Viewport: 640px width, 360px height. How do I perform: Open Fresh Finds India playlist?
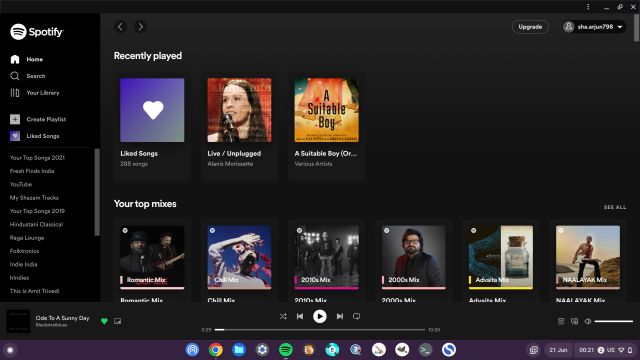click(32, 171)
